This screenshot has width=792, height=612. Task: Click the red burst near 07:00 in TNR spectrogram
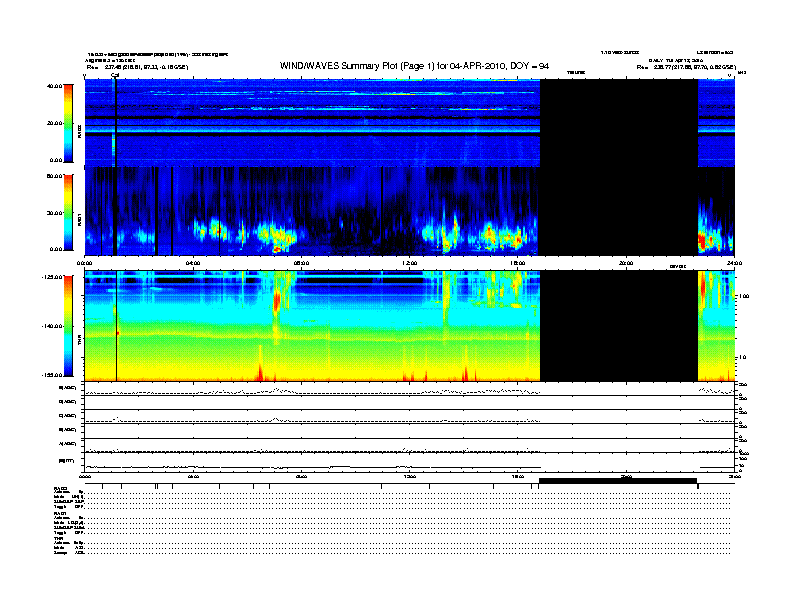tap(276, 301)
